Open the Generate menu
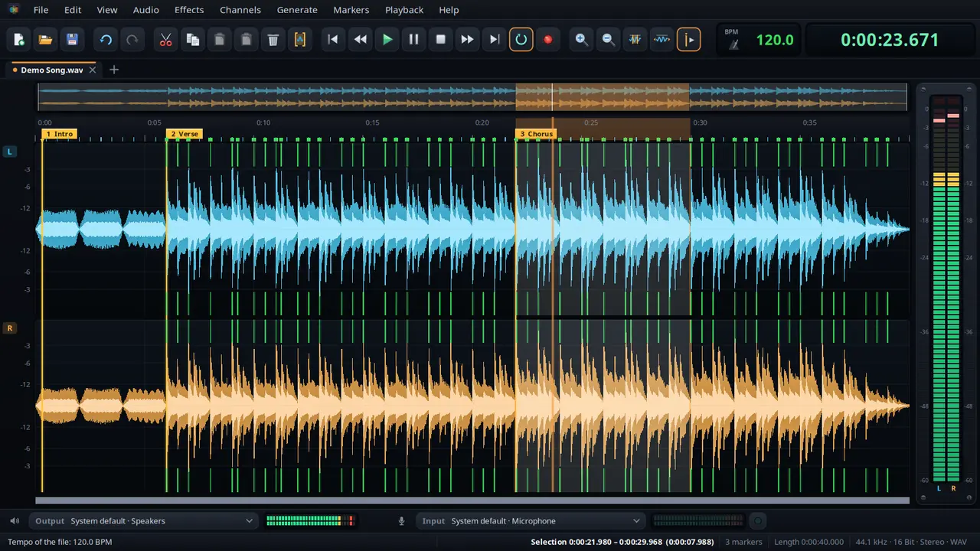Viewport: 980px width, 551px height. click(297, 10)
